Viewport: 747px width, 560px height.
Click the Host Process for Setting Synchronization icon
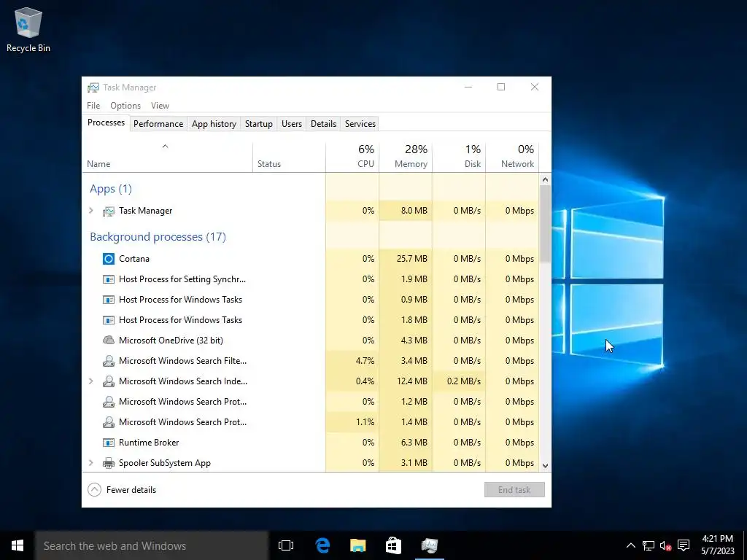(x=109, y=279)
